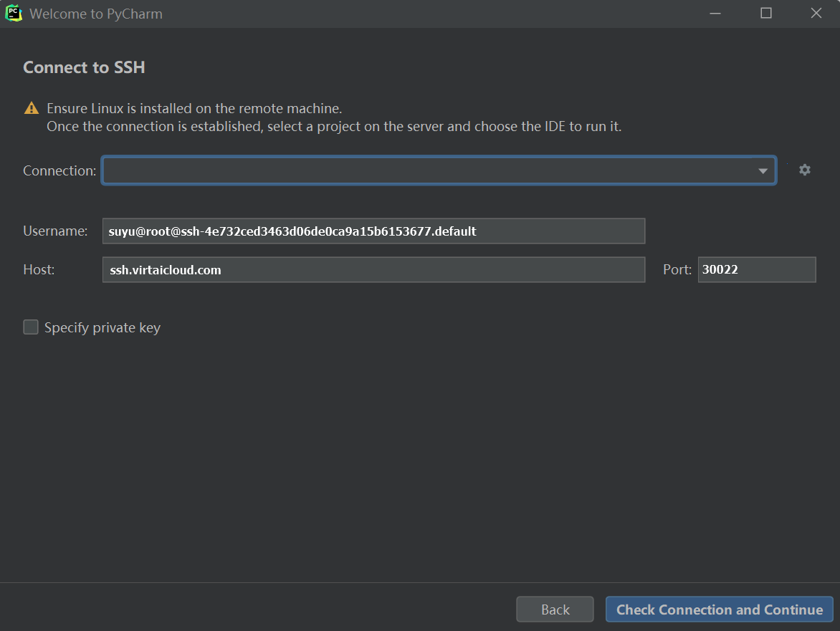Enable the Specify private key checkbox
Viewport: 840px width, 631px height.
[x=31, y=327]
